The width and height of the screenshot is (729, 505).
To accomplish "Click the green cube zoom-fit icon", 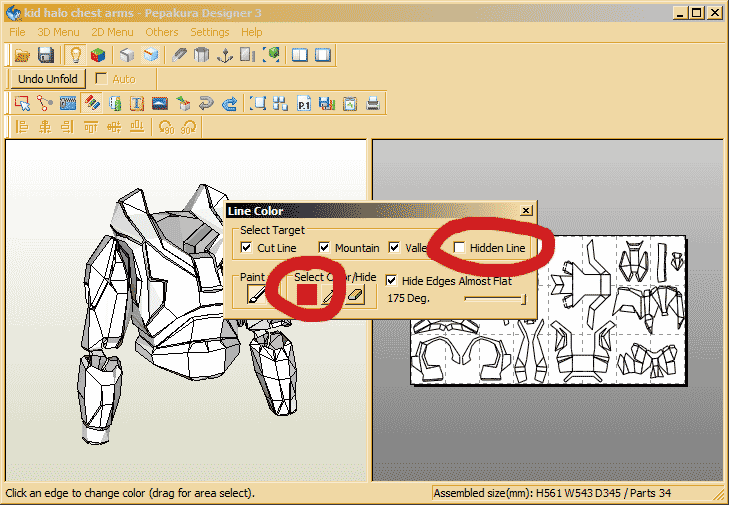I will [271, 55].
